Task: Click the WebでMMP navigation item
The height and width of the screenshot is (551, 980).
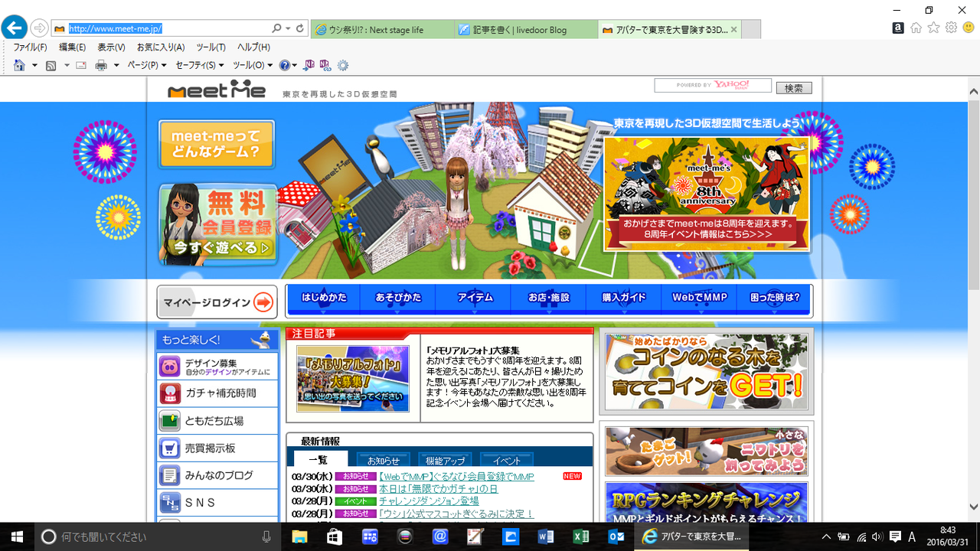Action: pos(699,298)
